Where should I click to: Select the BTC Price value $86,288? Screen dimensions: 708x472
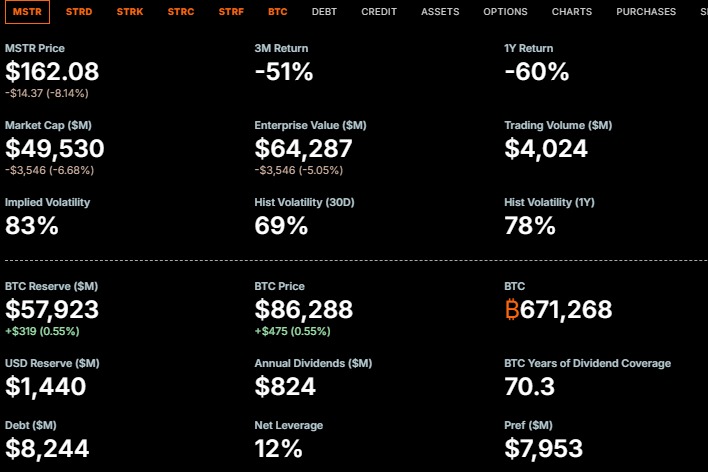coord(304,310)
